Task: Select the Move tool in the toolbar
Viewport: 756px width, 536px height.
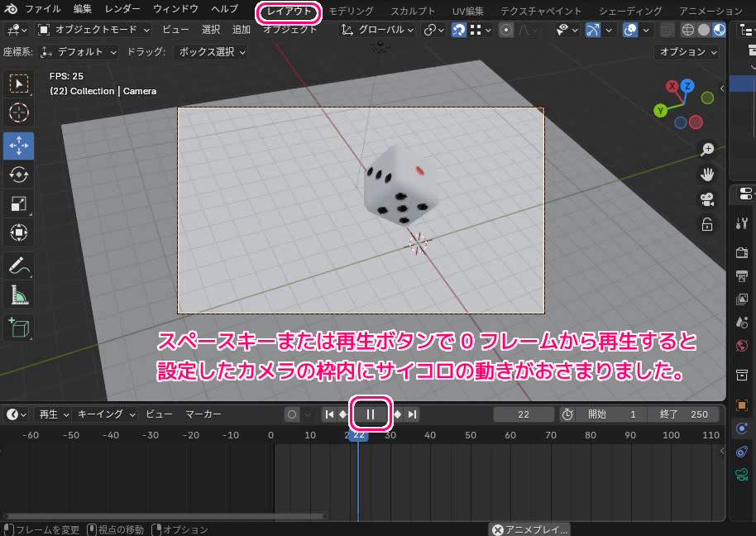Action: 18,145
